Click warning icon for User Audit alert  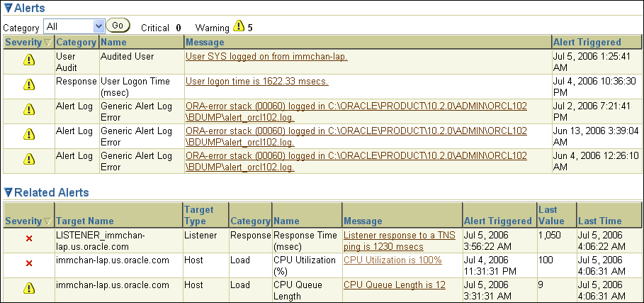click(x=28, y=61)
